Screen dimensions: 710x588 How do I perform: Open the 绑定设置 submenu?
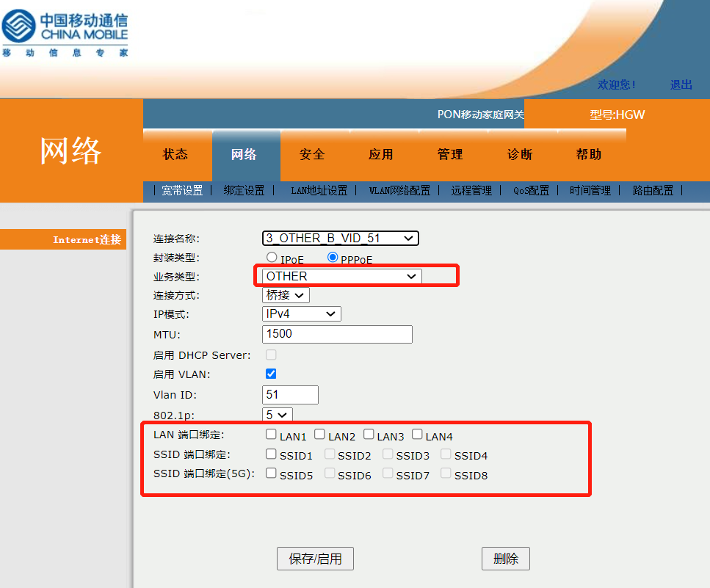tap(244, 191)
